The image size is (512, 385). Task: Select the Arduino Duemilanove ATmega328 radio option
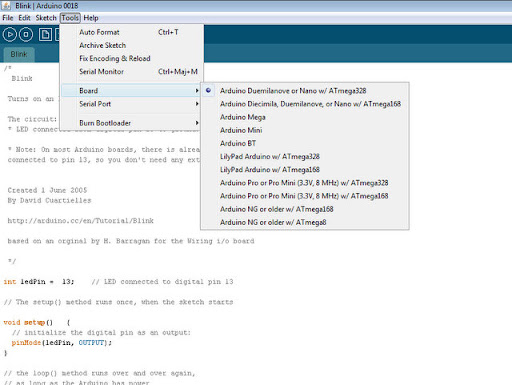[208, 90]
